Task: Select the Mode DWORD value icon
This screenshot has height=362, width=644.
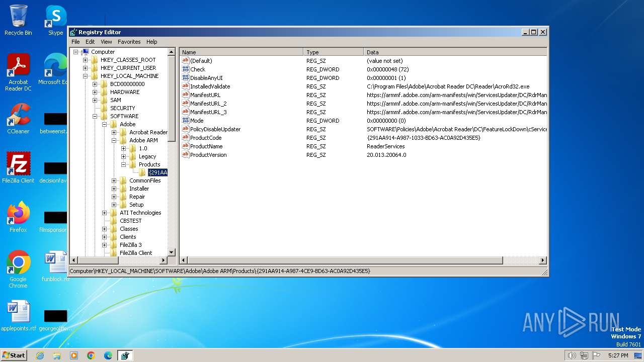Action: (x=185, y=121)
